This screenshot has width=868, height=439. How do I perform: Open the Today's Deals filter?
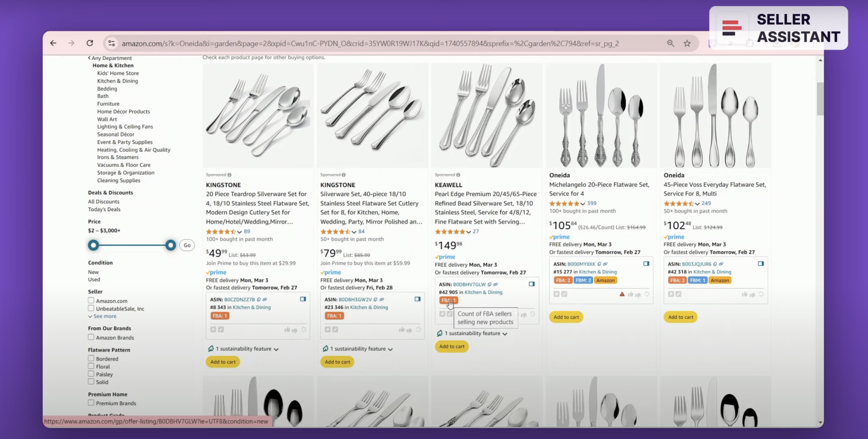pos(104,209)
